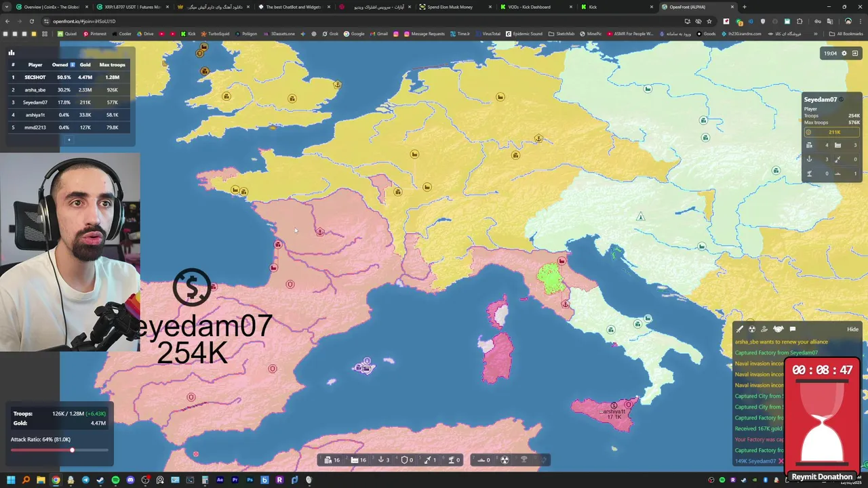Select the Warship build item
This screenshot has height=488, width=868.
(x=484, y=460)
